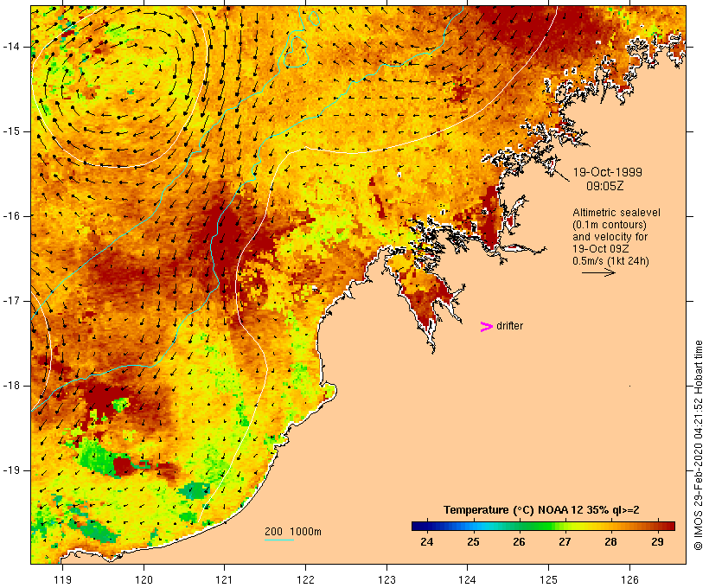Click longitude axis label 121
Screen dimensions: 709x588
pyautogui.click(x=224, y=579)
